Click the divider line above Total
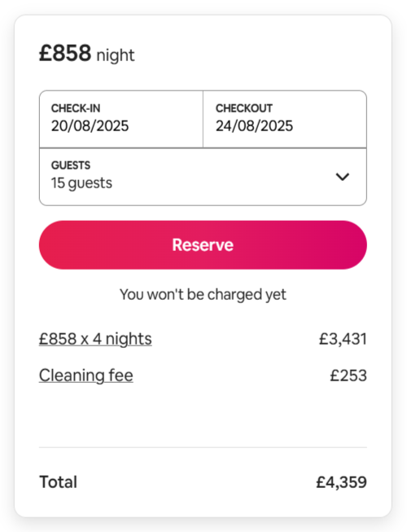Image resolution: width=407 pixels, height=532 pixels. coord(203,447)
